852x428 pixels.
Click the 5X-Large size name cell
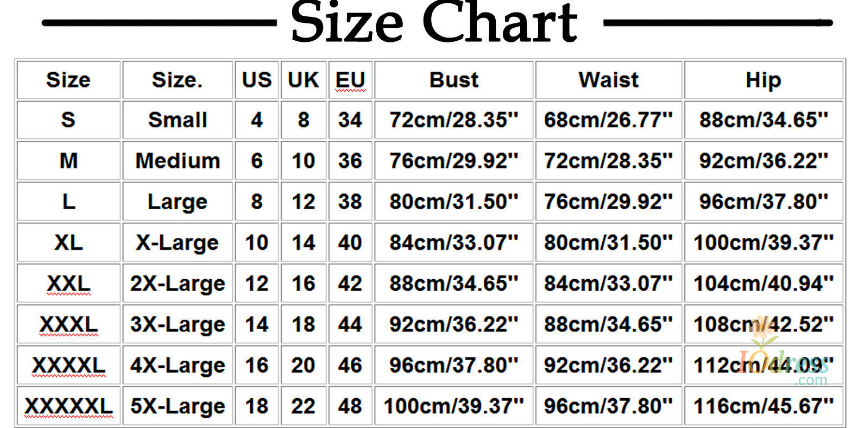click(177, 407)
